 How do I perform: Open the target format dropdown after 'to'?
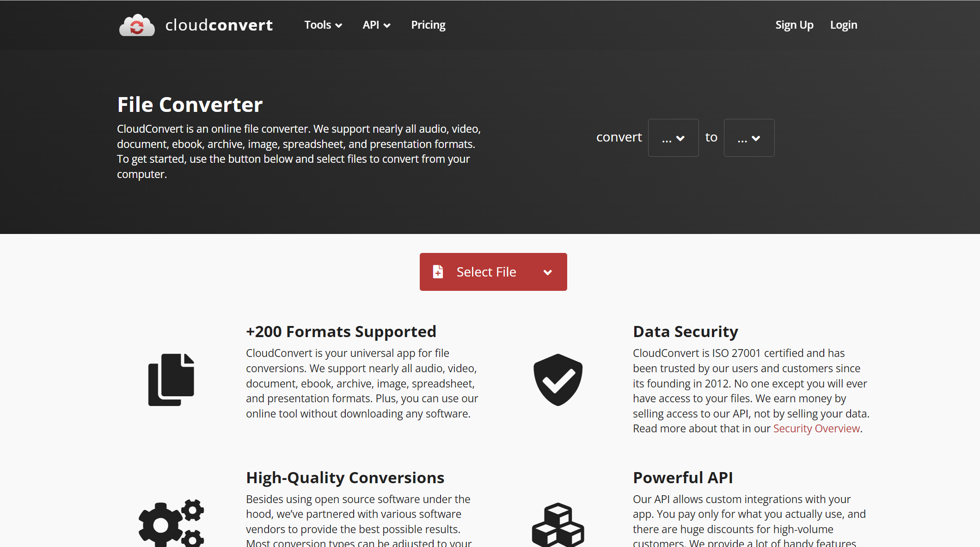click(x=749, y=138)
